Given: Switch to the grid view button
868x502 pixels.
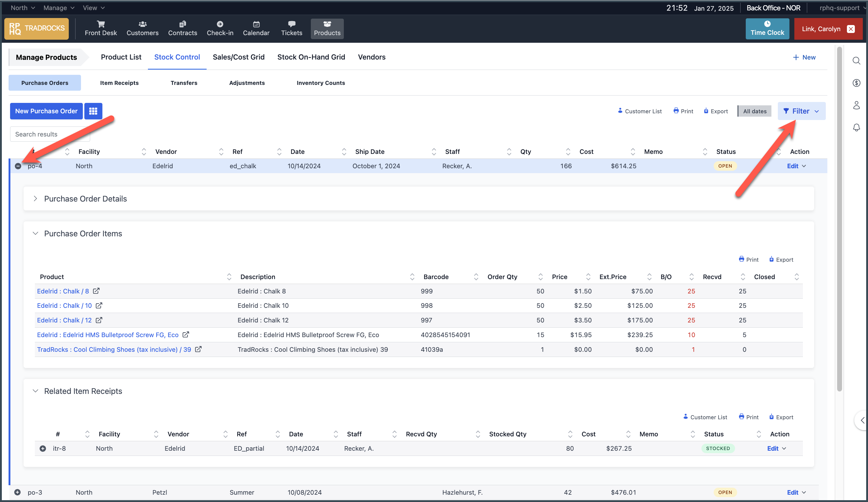Looking at the screenshot, I should 93,111.
